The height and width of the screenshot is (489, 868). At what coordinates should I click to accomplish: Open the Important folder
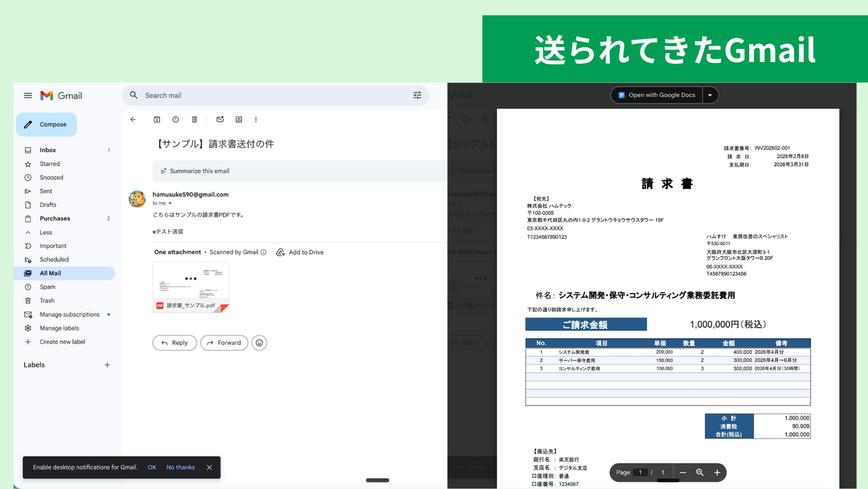pos(66,246)
